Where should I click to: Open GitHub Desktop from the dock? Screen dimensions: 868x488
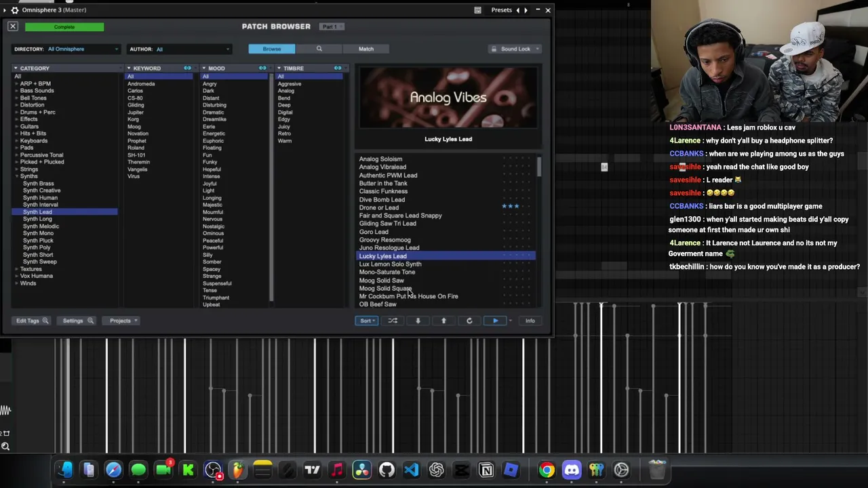click(x=387, y=470)
